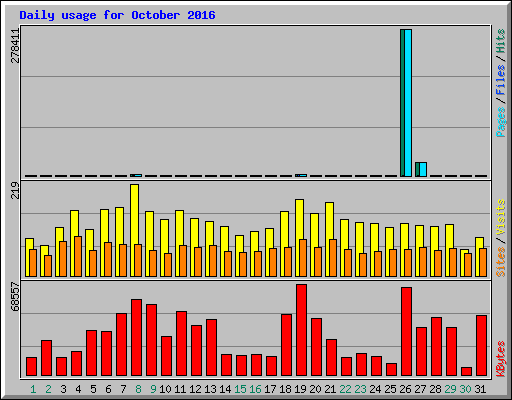Click the cyan 'Pages' legend label
The width and height of the screenshot is (512, 400).
(x=501, y=122)
